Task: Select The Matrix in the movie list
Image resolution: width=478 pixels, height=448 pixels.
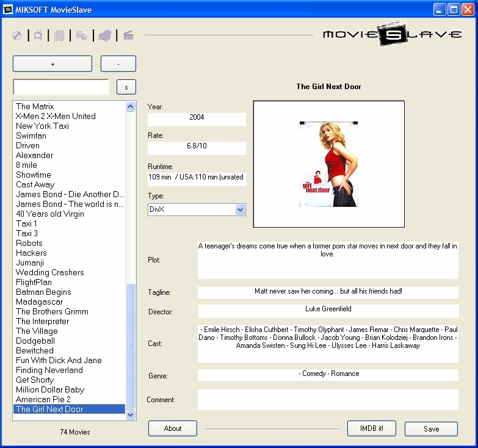Action: click(x=70, y=106)
